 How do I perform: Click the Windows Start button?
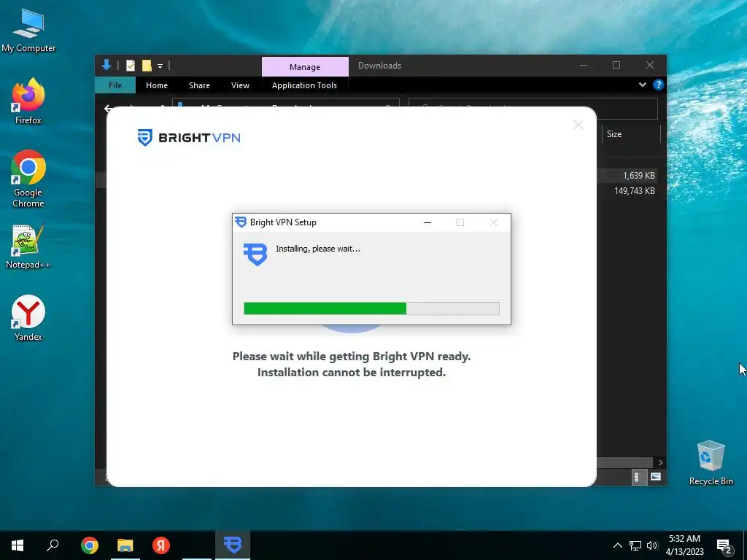pos(18,545)
